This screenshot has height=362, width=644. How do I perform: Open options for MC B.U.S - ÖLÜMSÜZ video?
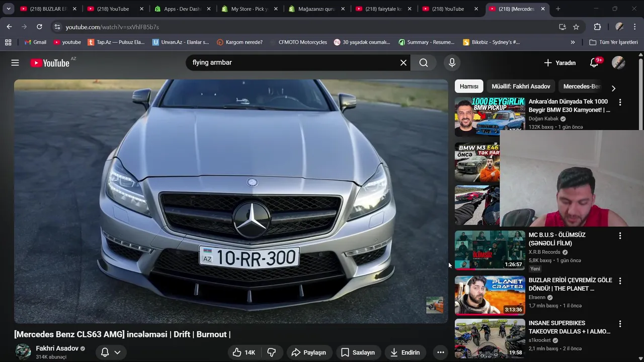(620, 235)
